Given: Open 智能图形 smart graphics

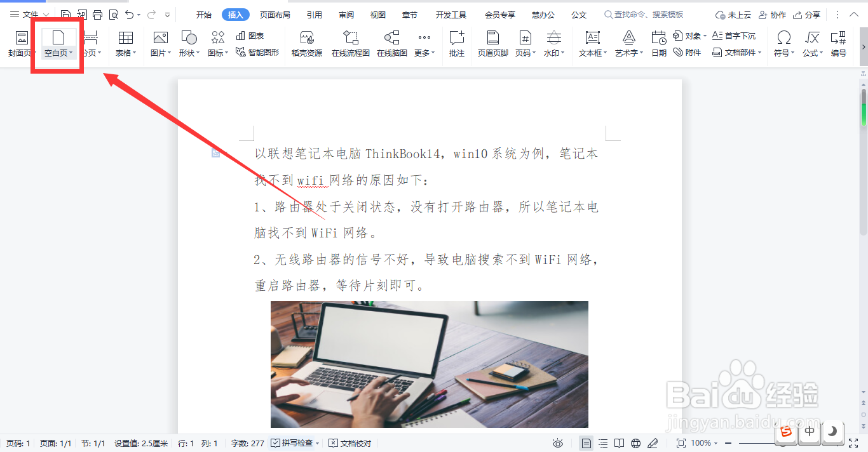Looking at the screenshot, I should (x=257, y=52).
